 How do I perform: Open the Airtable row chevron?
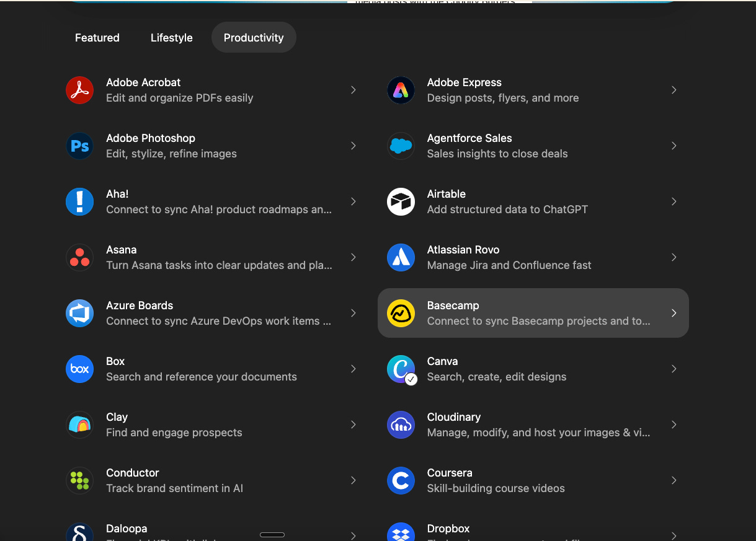[674, 201]
